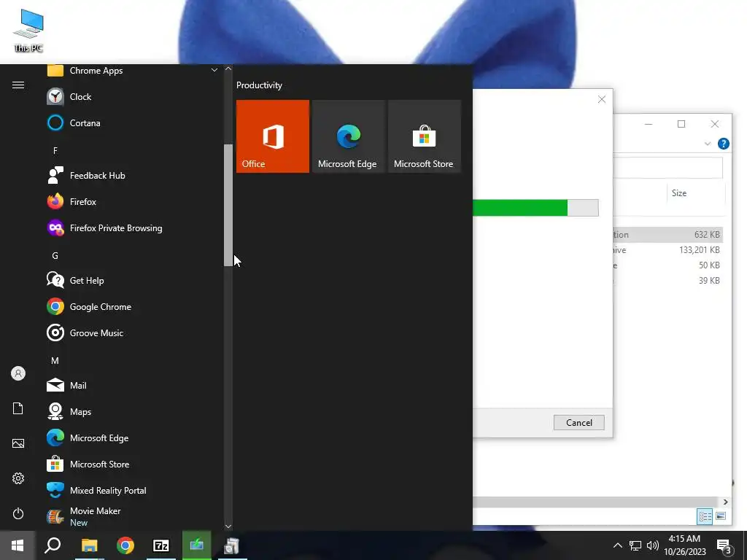Select the 632 KB file row
Screen dimensions: 747x560
[667, 235]
